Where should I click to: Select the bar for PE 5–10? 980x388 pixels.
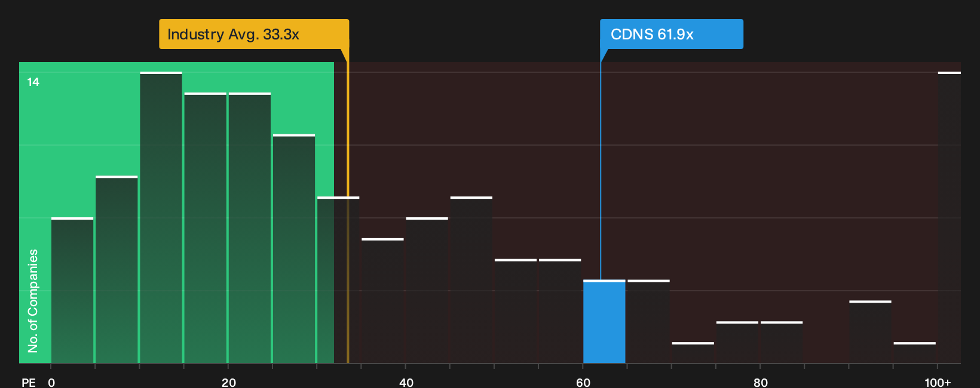(117, 269)
